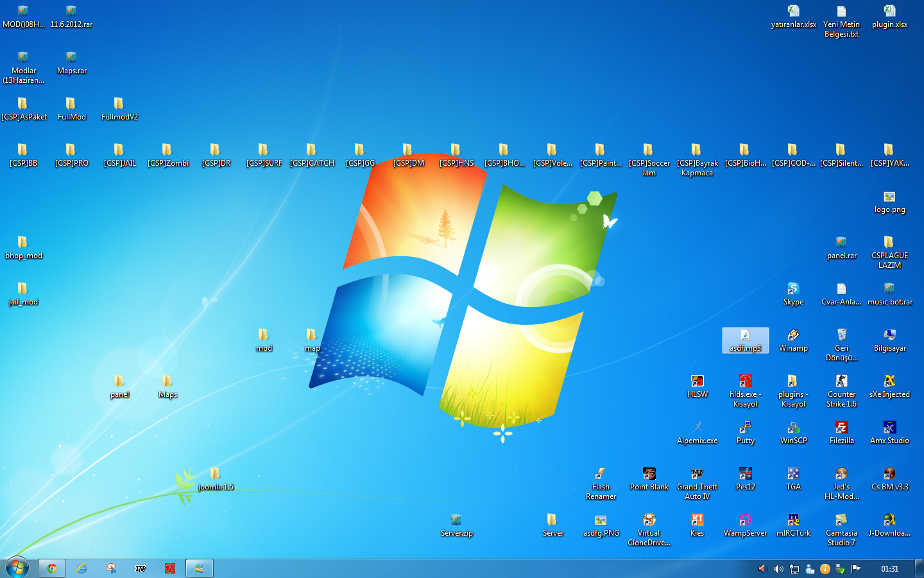This screenshot has height=578, width=924.
Task: Launch mIRCTurk from the desktop
Action: pyautogui.click(x=794, y=525)
